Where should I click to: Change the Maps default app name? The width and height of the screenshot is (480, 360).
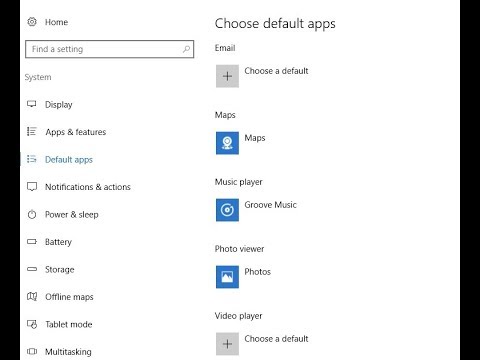point(255,138)
